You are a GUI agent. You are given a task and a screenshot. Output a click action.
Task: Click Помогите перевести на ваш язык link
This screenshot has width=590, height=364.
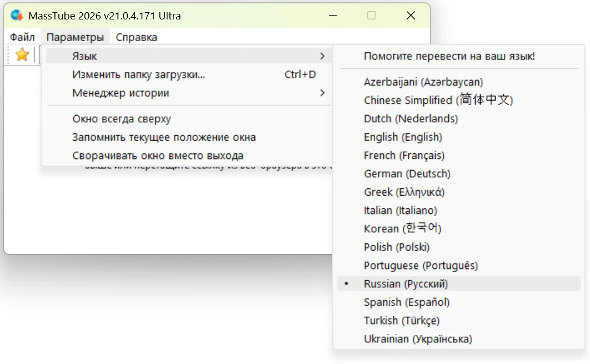(x=449, y=56)
